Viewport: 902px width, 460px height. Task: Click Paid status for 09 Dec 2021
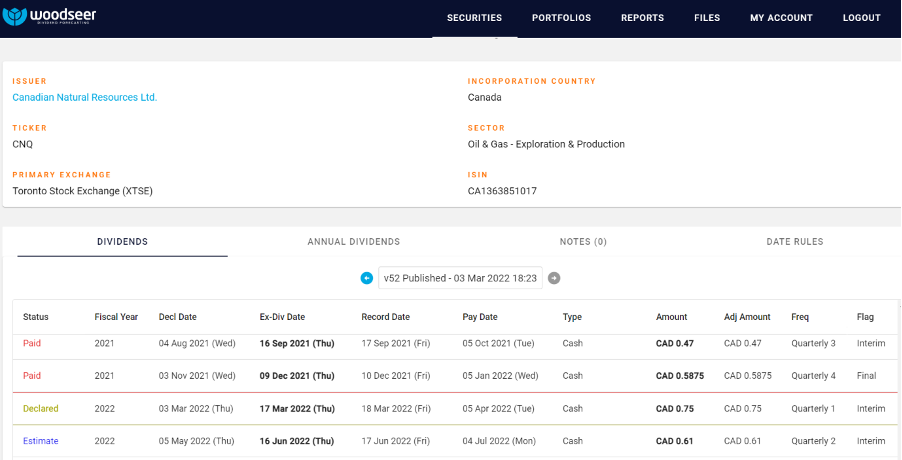(x=32, y=375)
